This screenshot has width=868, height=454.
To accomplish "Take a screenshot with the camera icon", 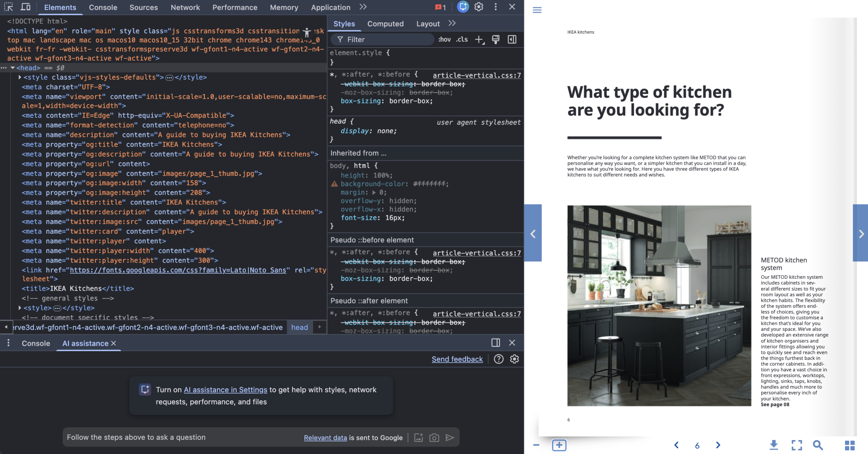I will [434, 438].
